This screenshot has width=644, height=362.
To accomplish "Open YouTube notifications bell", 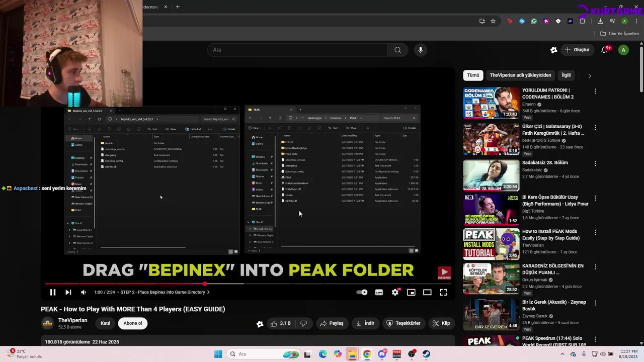I will click(x=605, y=50).
